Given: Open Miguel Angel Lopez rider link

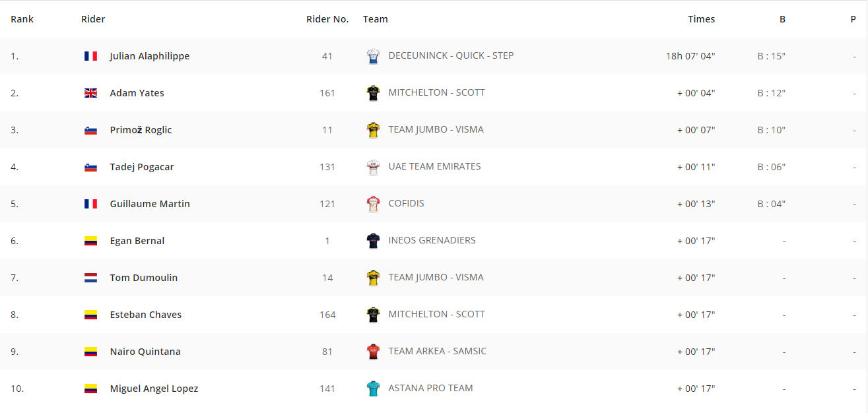Looking at the screenshot, I should 154,389.
